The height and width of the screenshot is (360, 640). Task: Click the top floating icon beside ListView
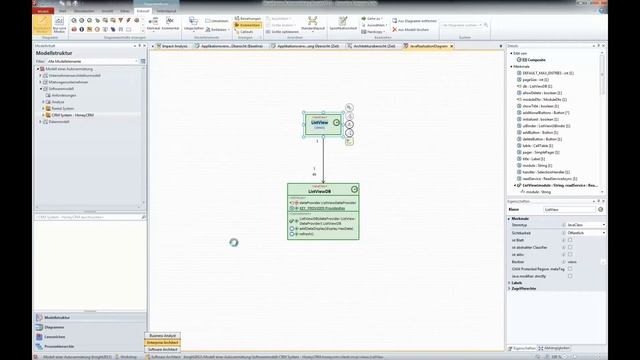click(349, 107)
